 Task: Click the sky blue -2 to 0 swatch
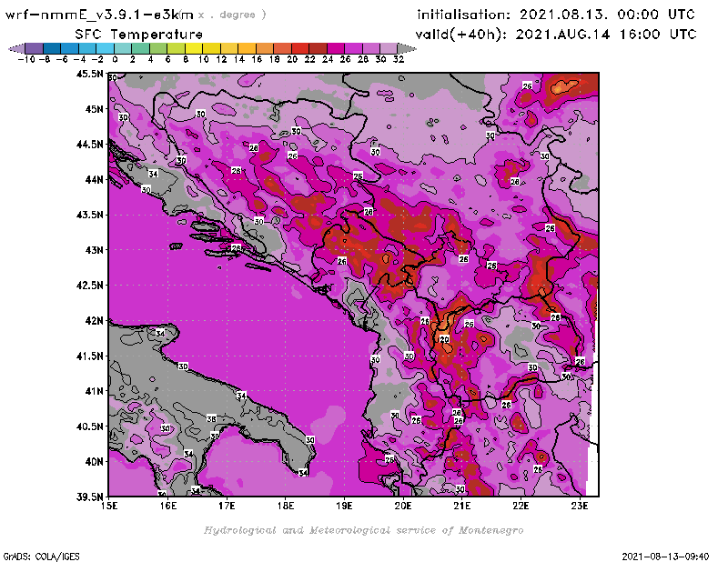[105, 49]
